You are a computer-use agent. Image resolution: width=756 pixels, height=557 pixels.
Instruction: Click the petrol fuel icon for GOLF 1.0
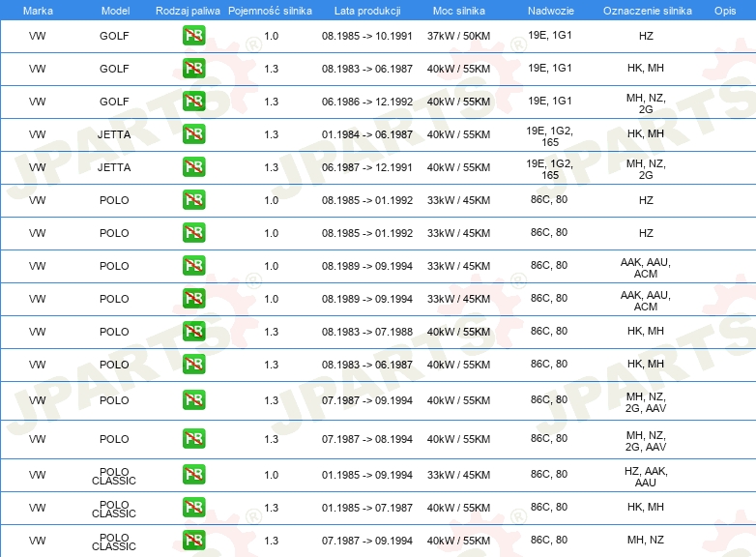coord(193,36)
